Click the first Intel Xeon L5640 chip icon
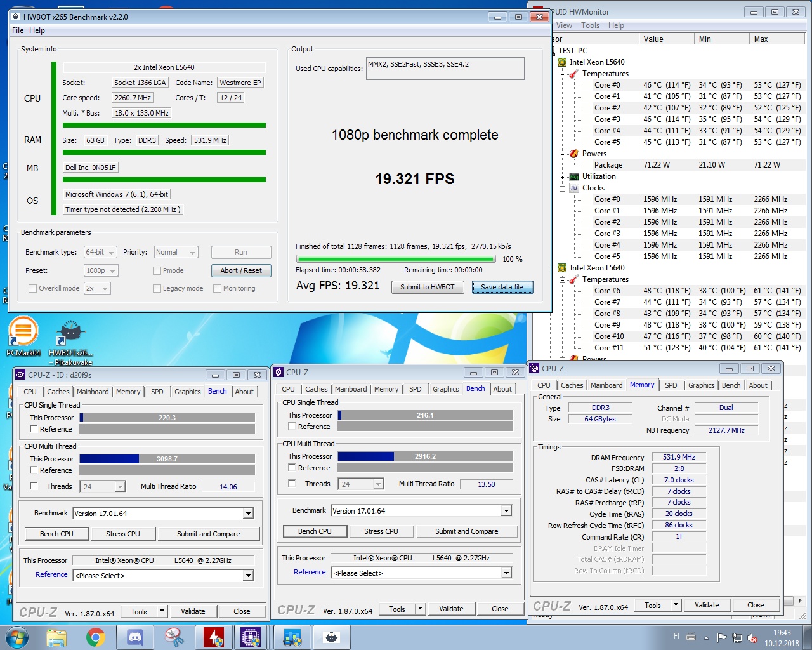The image size is (812, 650). [561, 62]
